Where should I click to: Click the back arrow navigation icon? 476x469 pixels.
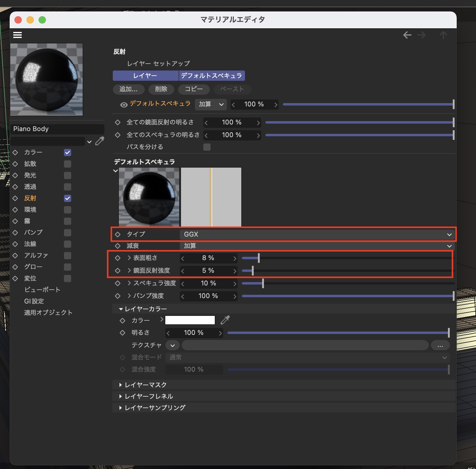pos(407,35)
